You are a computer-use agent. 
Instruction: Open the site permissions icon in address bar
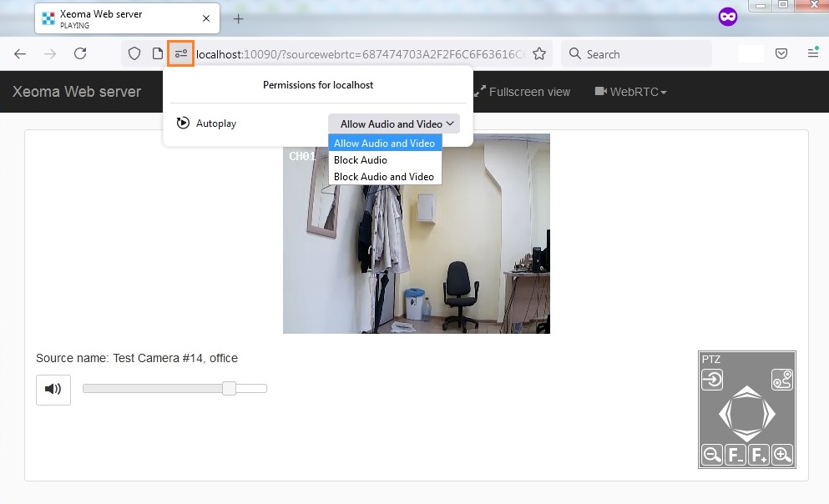coord(181,53)
